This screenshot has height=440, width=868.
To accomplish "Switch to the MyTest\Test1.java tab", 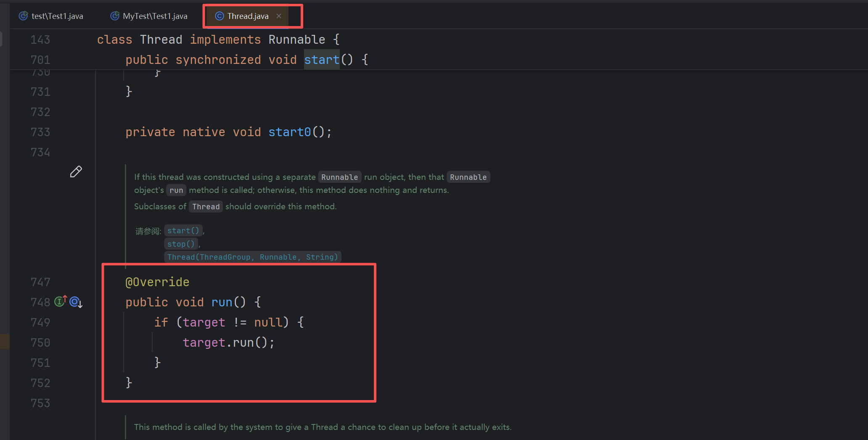I will coord(149,16).
